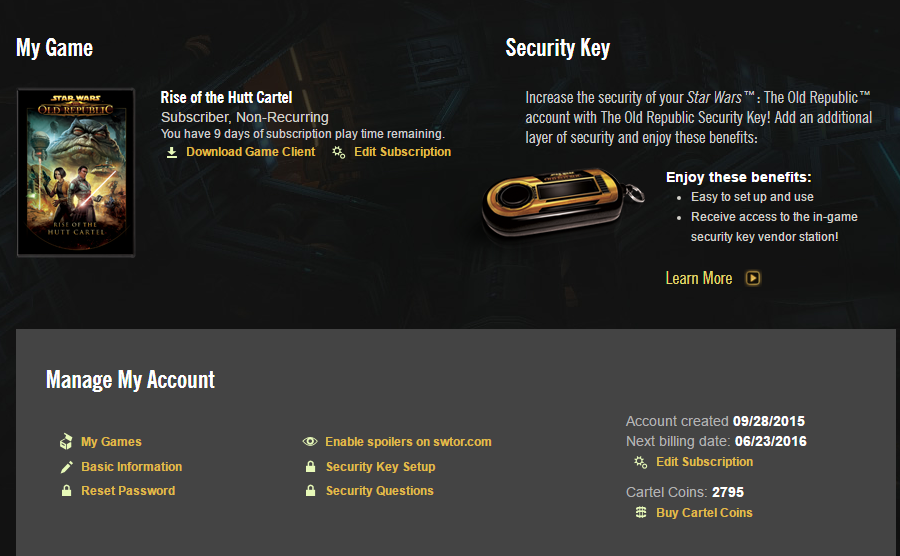This screenshot has height=556, width=900.
Task: Click the padlock icon beside Reset Password
Action: click(66, 491)
